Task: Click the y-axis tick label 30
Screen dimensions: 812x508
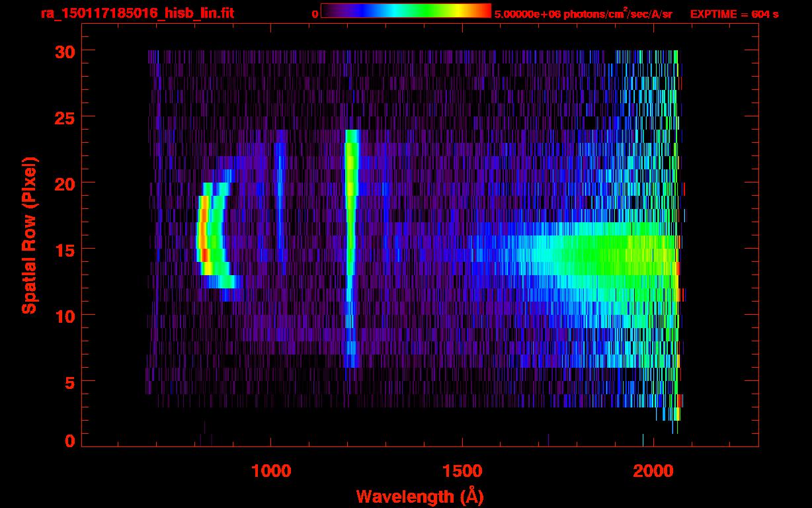Action: click(64, 51)
